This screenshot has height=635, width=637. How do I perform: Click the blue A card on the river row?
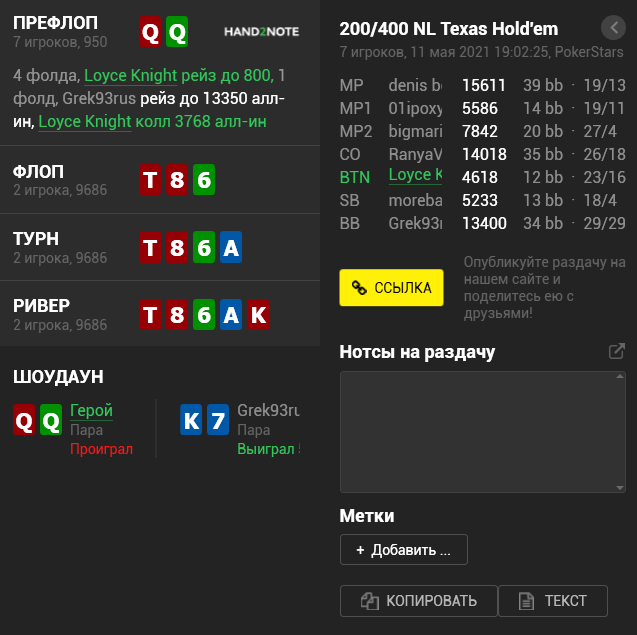[x=231, y=314]
